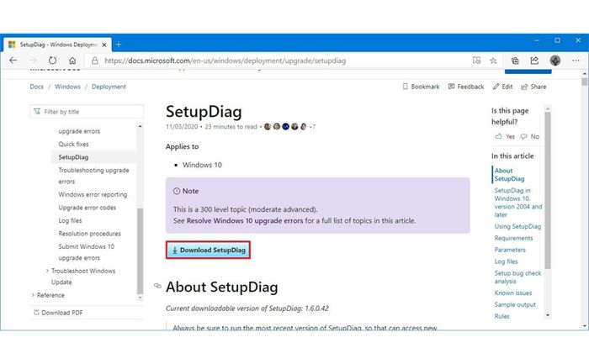This screenshot has width=589, height=364.
Task: Open Log files in the left sidebar
Action: pos(70,220)
